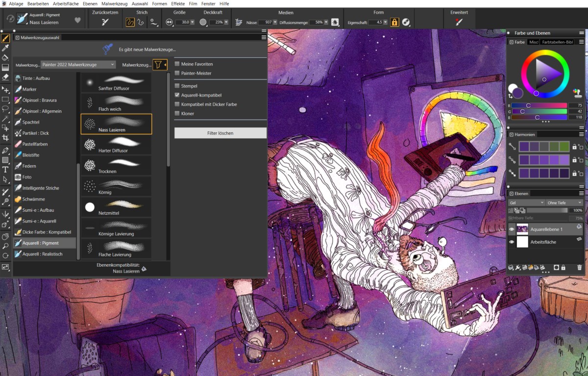
Task: Click the red R color slider
Action: click(x=539, y=105)
